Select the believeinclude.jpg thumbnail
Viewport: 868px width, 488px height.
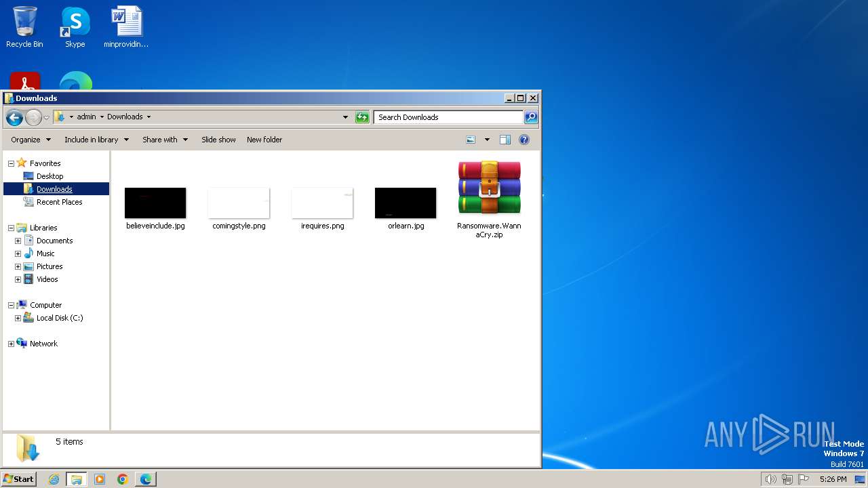pyautogui.click(x=155, y=203)
